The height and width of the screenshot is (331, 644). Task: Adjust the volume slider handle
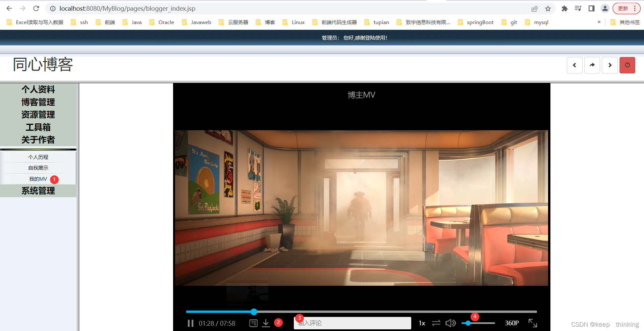(x=468, y=323)
